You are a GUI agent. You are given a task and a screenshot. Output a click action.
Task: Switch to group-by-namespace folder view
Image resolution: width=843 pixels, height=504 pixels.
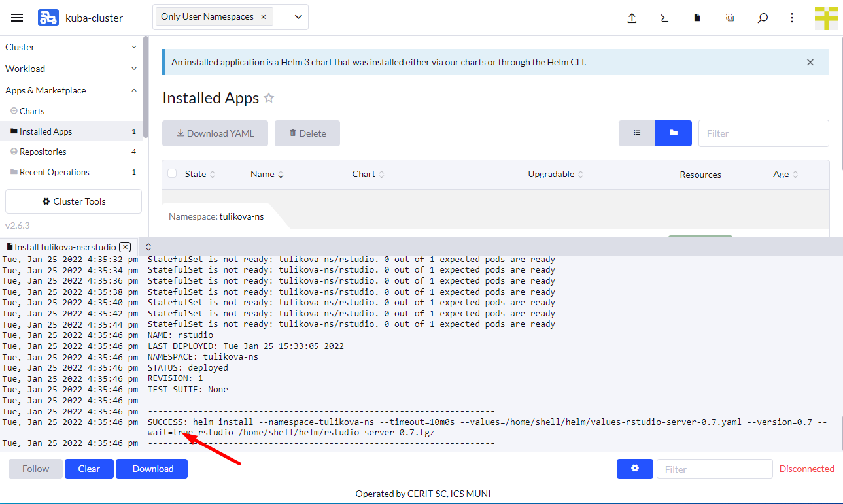coord(673,133)
